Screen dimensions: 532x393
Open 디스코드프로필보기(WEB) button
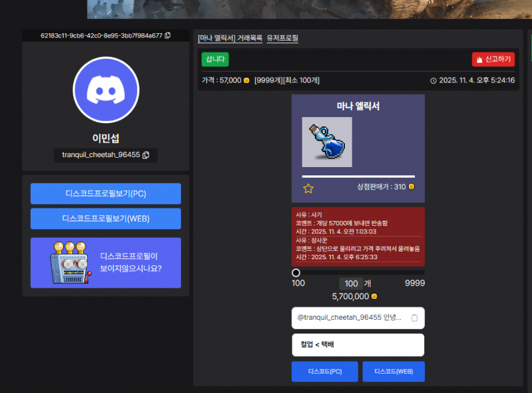tap(106, 218)
